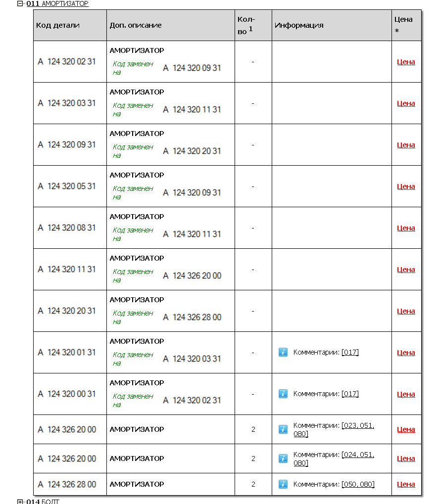Collapse the 011 АМОРТИЗАТОР section
Screen dimensions: 438x504
20,3
